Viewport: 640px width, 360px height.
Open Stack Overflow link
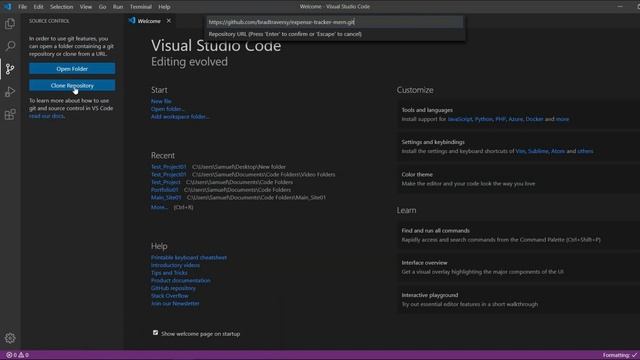tap(170, 296)
